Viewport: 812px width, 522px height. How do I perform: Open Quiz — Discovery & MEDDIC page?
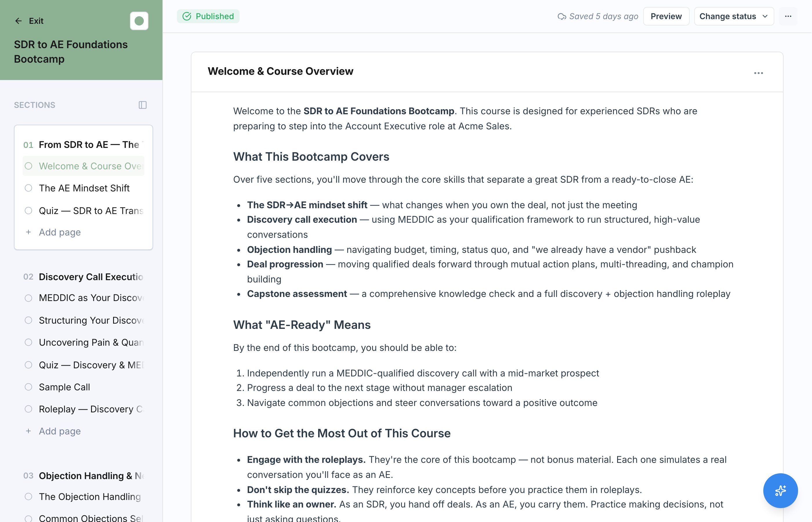[x=83, y=365]
